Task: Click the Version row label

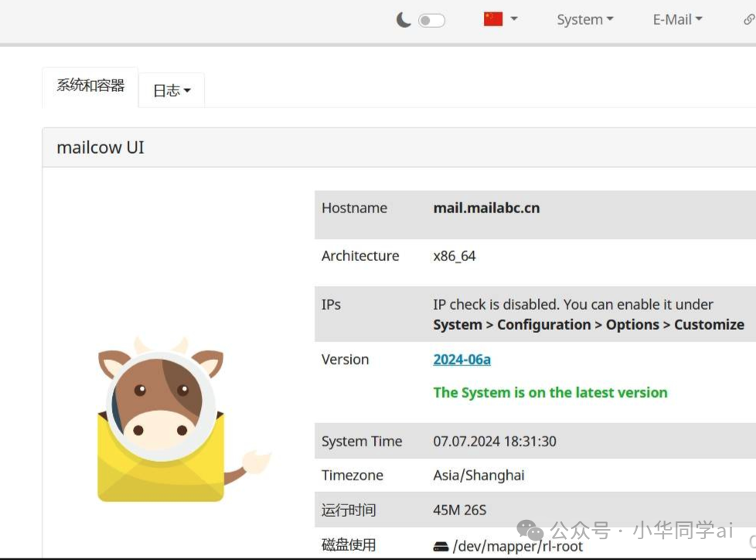Action: tap(345, 359)
